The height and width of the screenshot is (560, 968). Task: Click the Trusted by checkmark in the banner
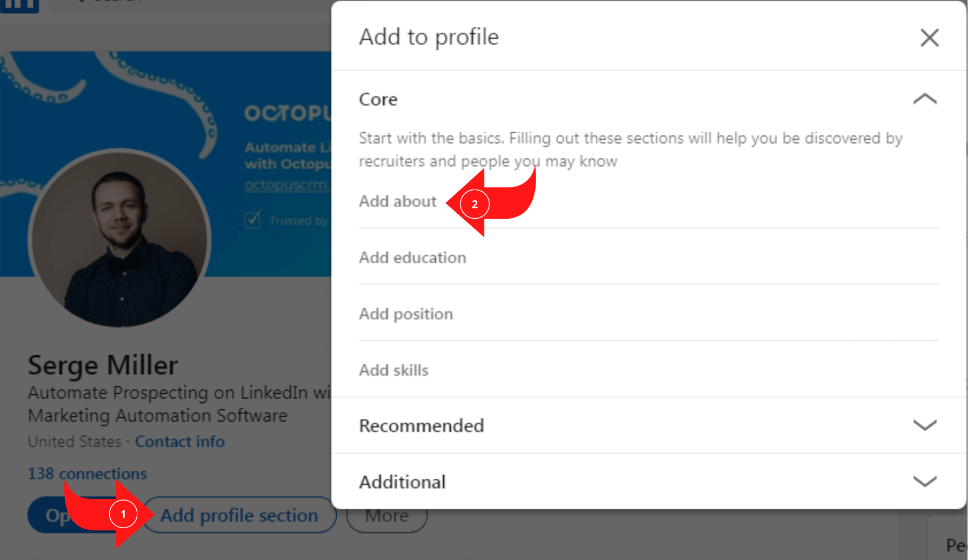[x=252, y=220]
